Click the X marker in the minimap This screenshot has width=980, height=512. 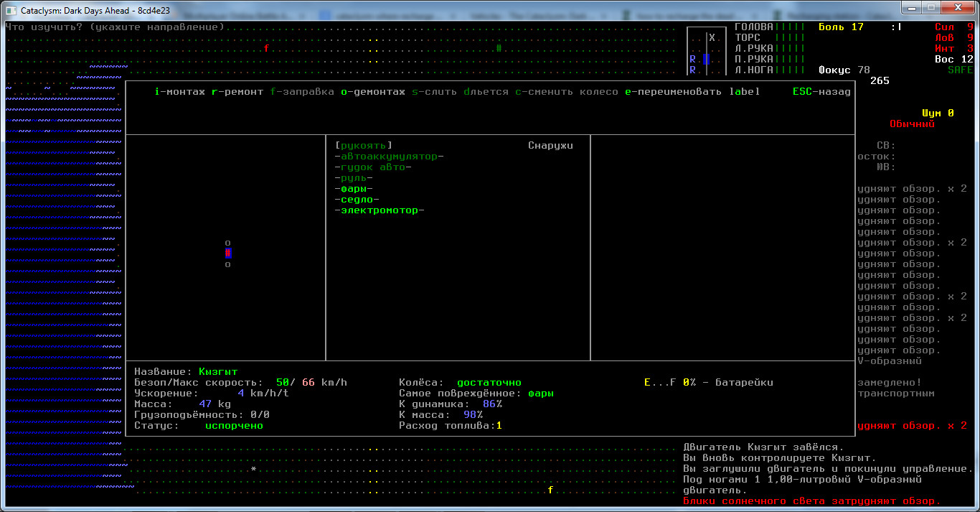pos(712,37)
